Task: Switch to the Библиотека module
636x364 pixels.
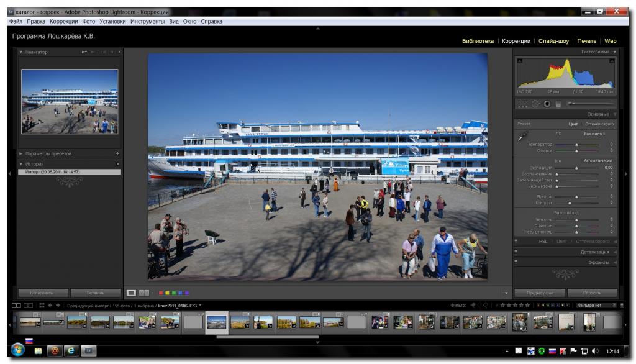Action: coord(478,41)
